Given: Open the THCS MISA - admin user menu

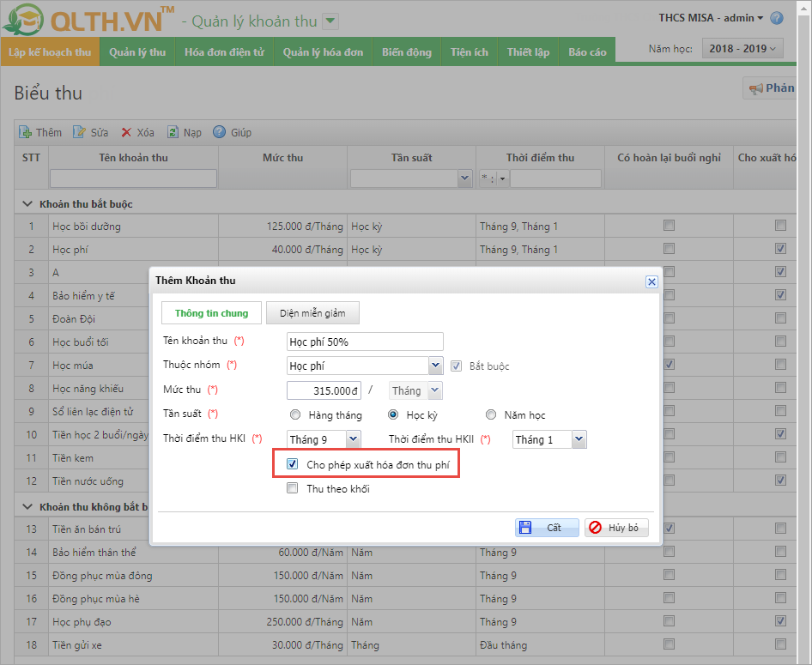Looking at the screenshot, I should click(711, 18).
